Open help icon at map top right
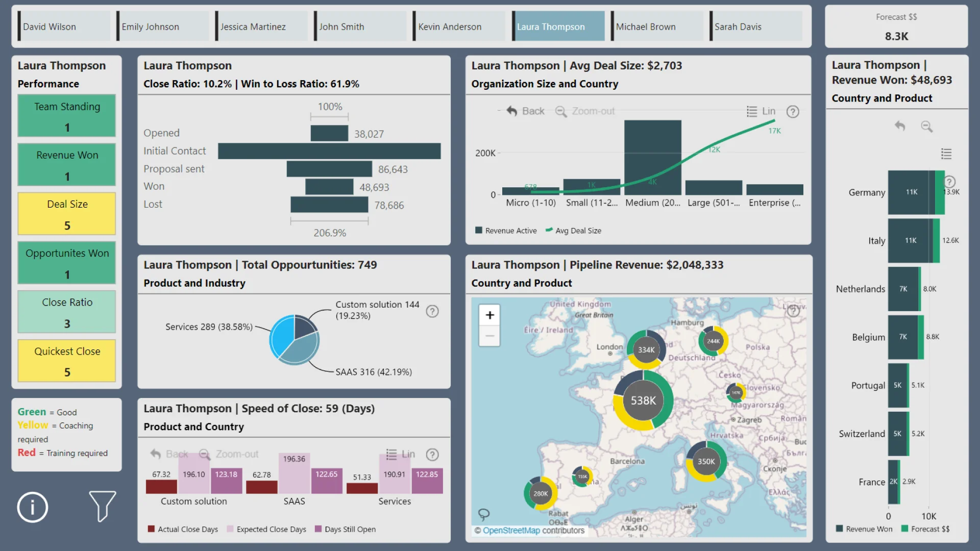This screenshot has width=980, height=551. tap(793, 311)
